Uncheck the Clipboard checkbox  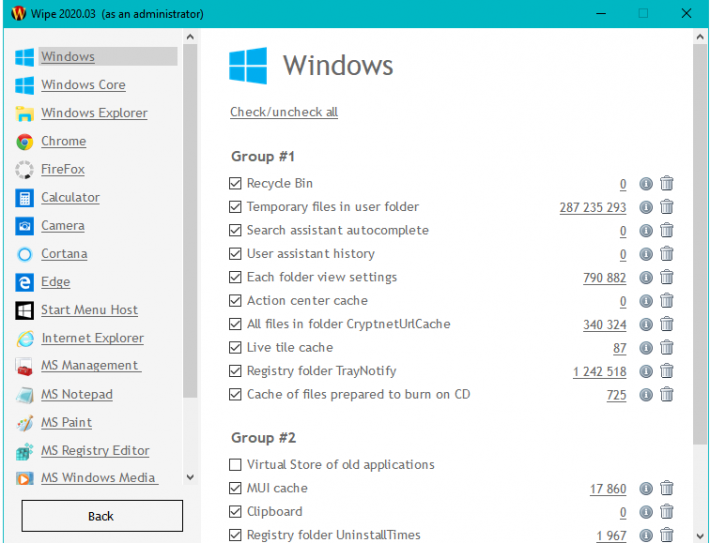(x=235, y=512)
